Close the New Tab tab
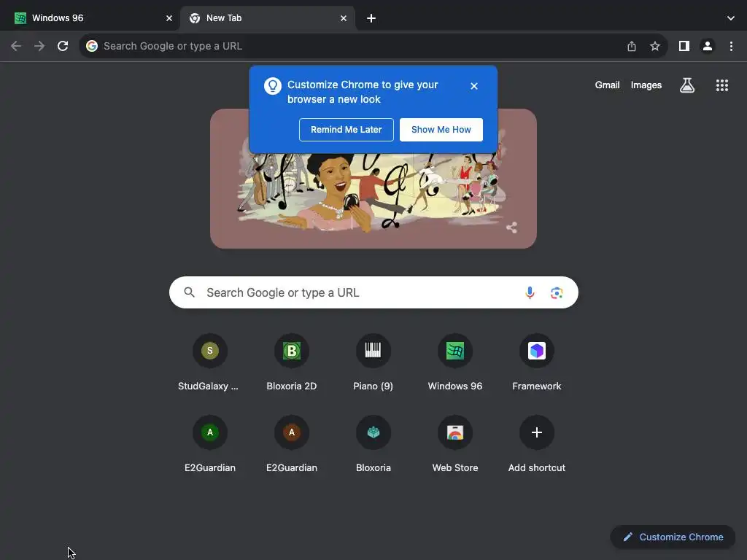Viewport: 747px width, 560px height. (344, 18)
